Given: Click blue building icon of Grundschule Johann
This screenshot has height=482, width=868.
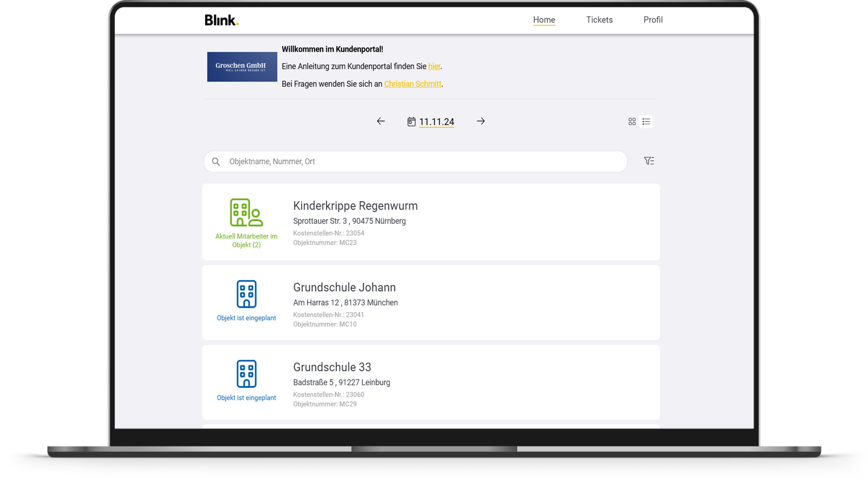Looking at the screenshot, I should [246, 294].
